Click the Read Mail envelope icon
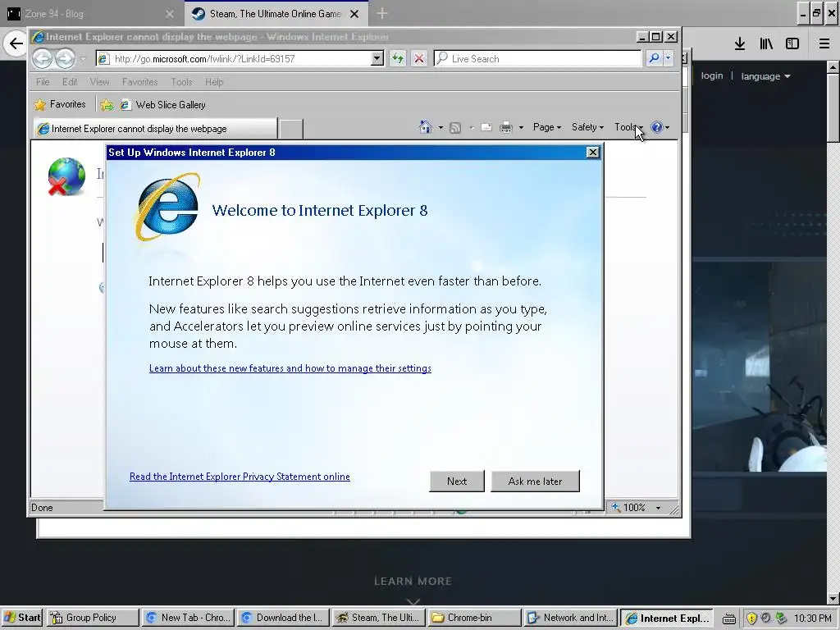The width and height of the screenshot is (840, 630). tap(486, 127)
